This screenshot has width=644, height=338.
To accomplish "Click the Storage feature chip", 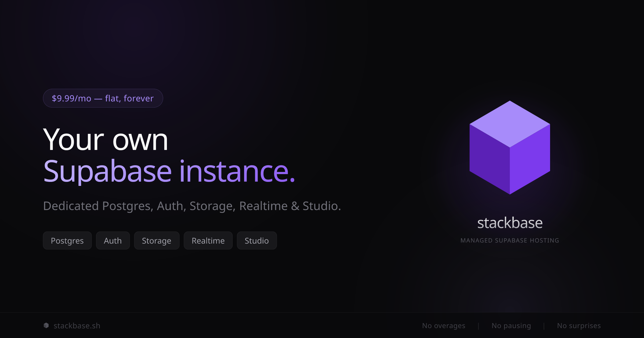I will click(x=156, y=240).
